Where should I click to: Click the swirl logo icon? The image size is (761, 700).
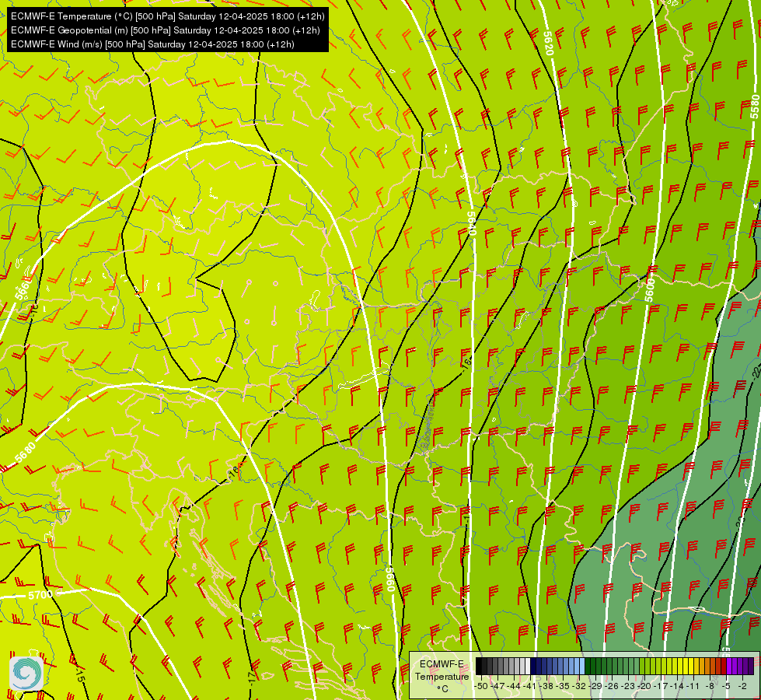[26, 674]
